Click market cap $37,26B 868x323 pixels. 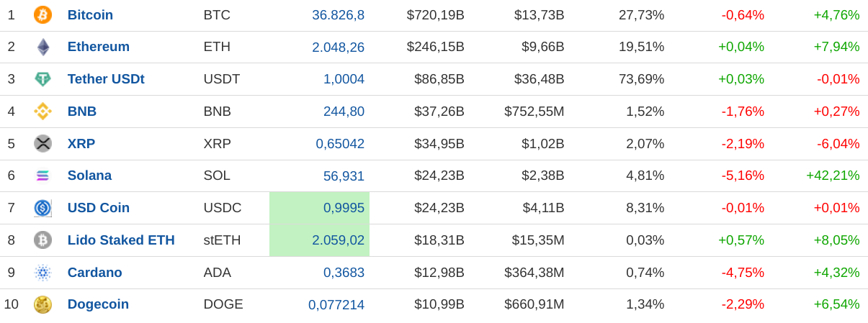pos(439,112)
